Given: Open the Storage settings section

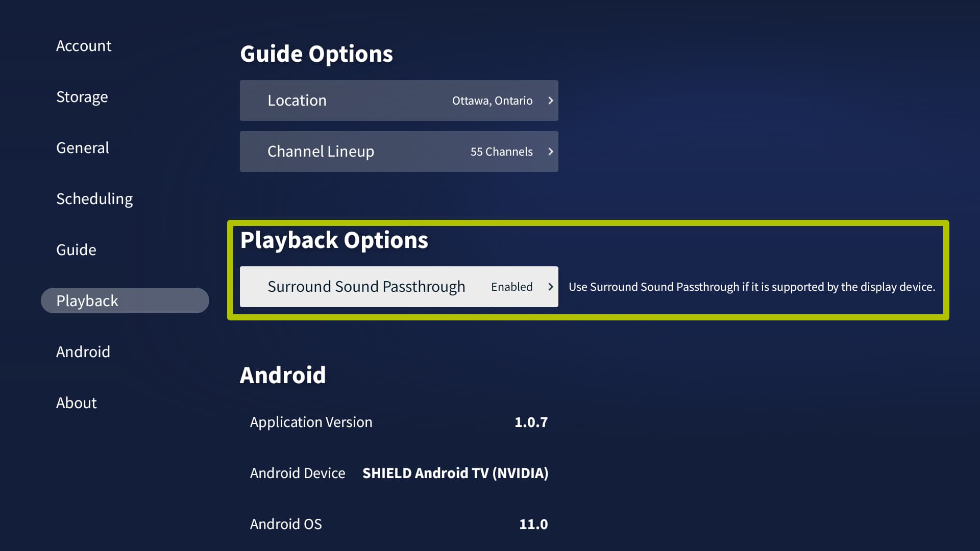Looking at the screenshot, I should (82, 97).
